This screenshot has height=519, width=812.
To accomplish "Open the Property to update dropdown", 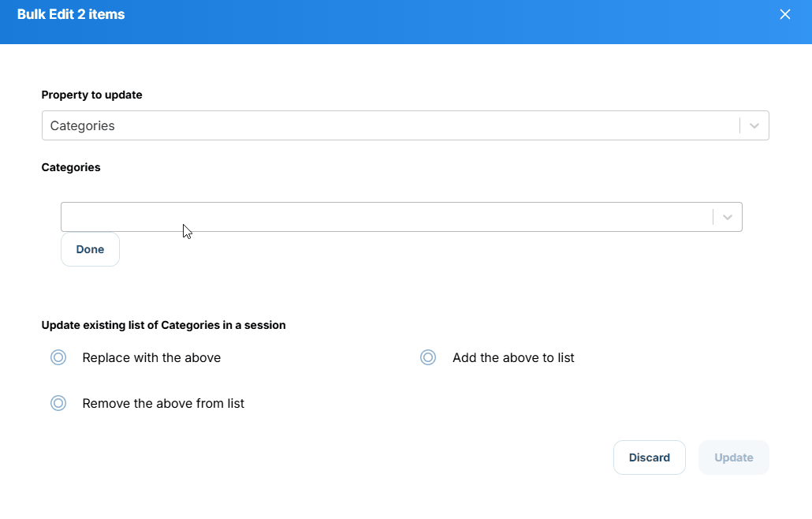I will [405, 125].
